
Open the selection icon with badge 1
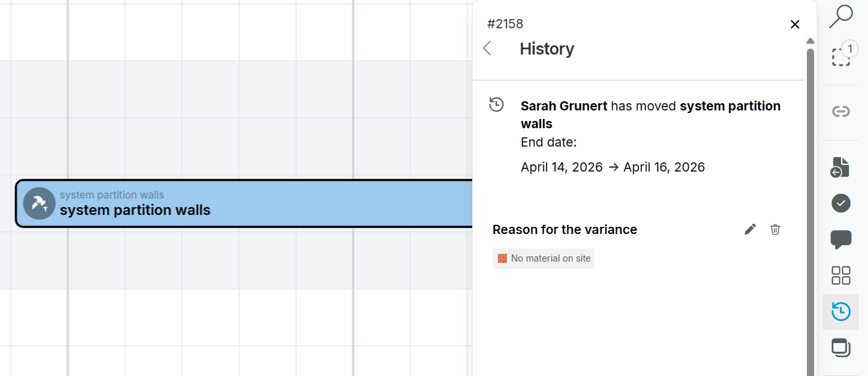841,57
